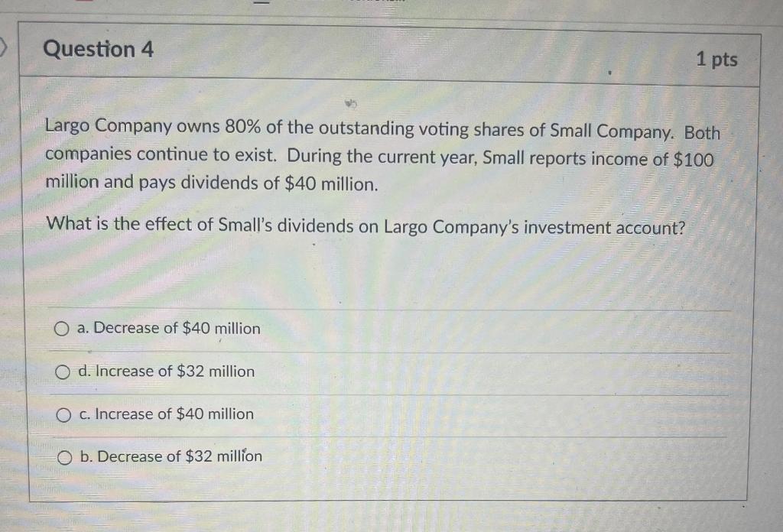Click the divider above answer choices
Image resolution: width=783 pixels, height=532 pixels.
(382, 310)
